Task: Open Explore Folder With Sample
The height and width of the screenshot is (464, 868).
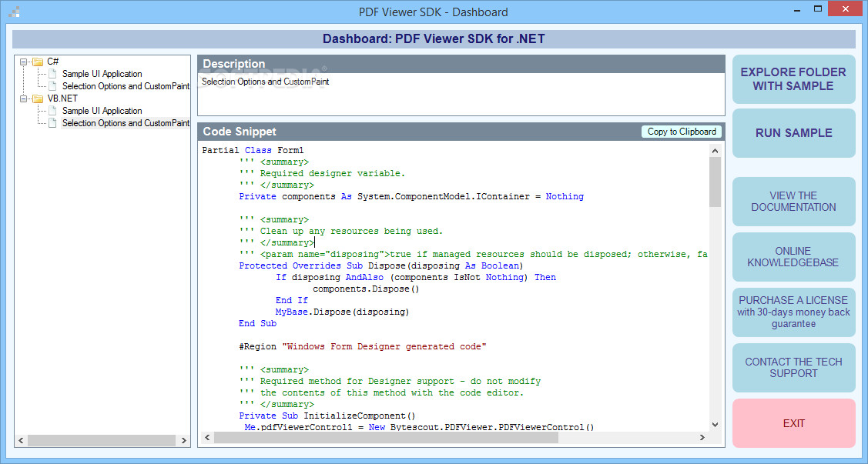Action: [x=793, y=79]
